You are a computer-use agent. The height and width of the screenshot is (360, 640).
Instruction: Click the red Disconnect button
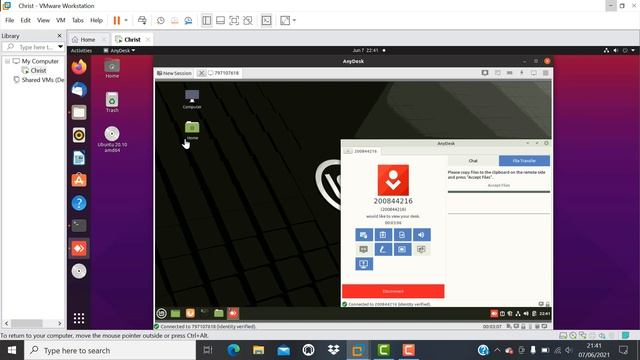(x=393, y=291)
